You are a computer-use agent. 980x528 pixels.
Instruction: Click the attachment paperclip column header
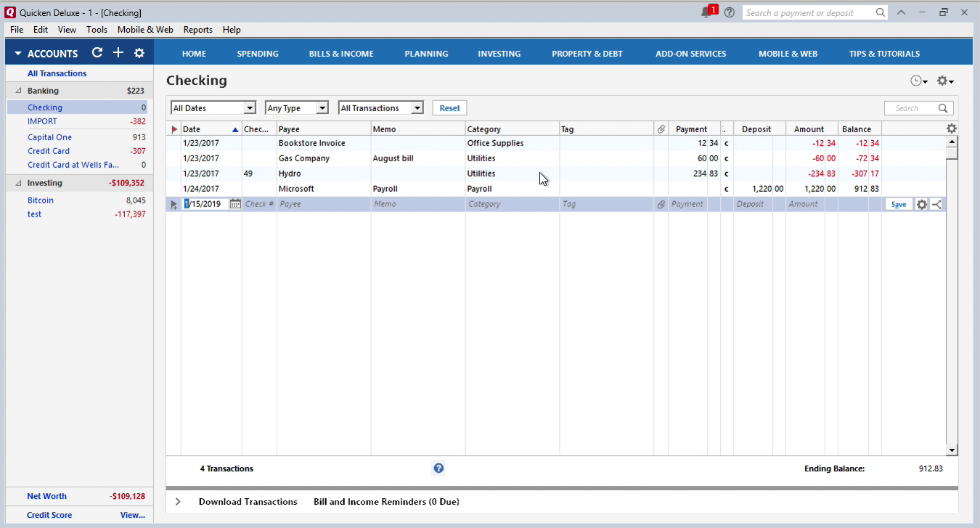(661, 129)
